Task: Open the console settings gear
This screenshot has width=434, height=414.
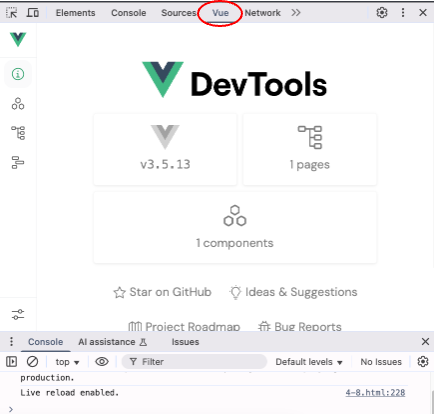Action: pos(423,362)
